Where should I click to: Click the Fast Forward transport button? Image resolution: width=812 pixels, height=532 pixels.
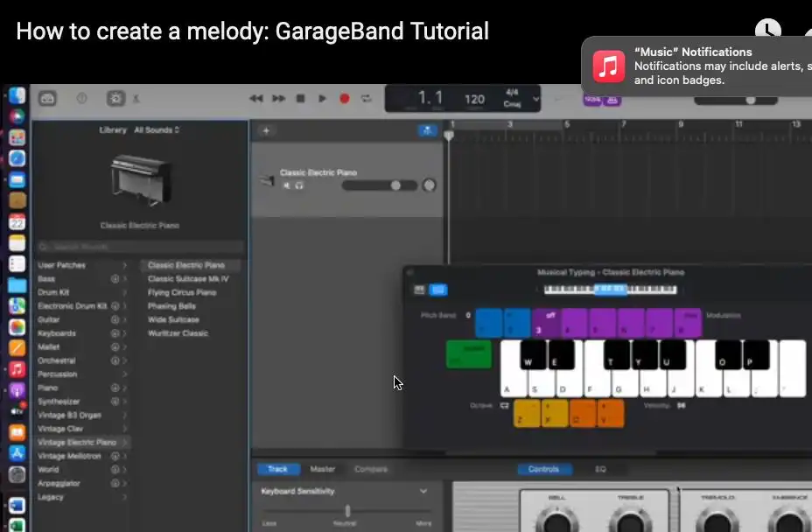point(278,98)
